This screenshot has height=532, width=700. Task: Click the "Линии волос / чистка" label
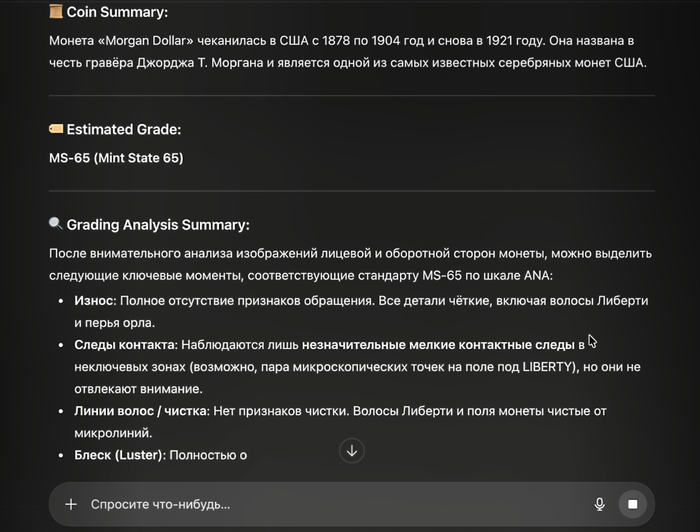tap(142, 411)
